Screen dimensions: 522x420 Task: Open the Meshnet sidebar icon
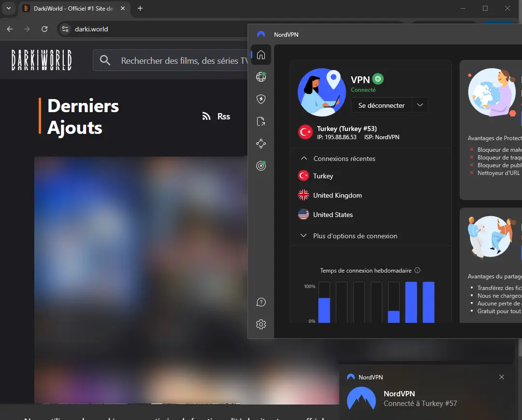point(261,144)
